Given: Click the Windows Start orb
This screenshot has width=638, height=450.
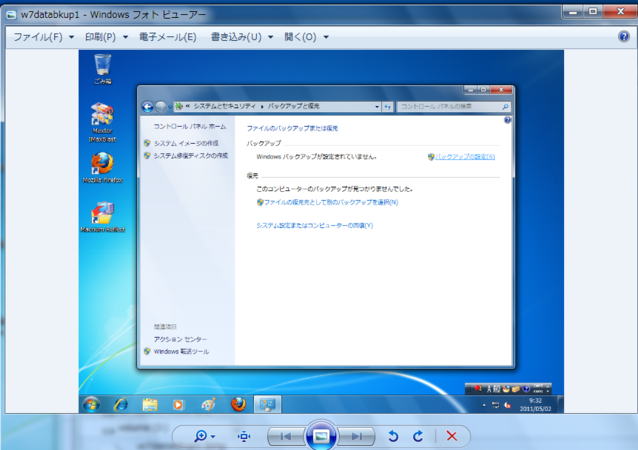Looking at the screenshot, I should click(x=92, y=405).
